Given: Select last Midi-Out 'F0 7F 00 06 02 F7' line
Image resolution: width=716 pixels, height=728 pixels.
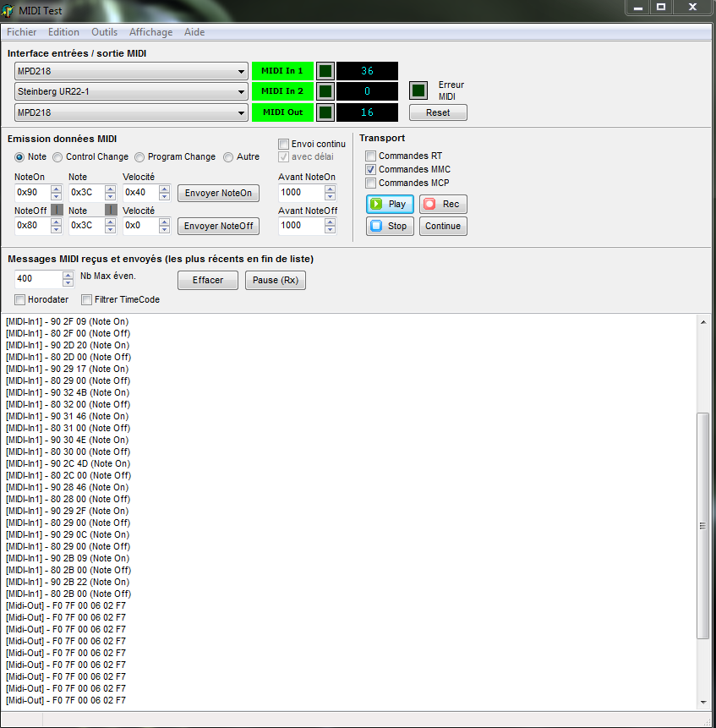Looking at the screenshot, I should pos(66,700).
